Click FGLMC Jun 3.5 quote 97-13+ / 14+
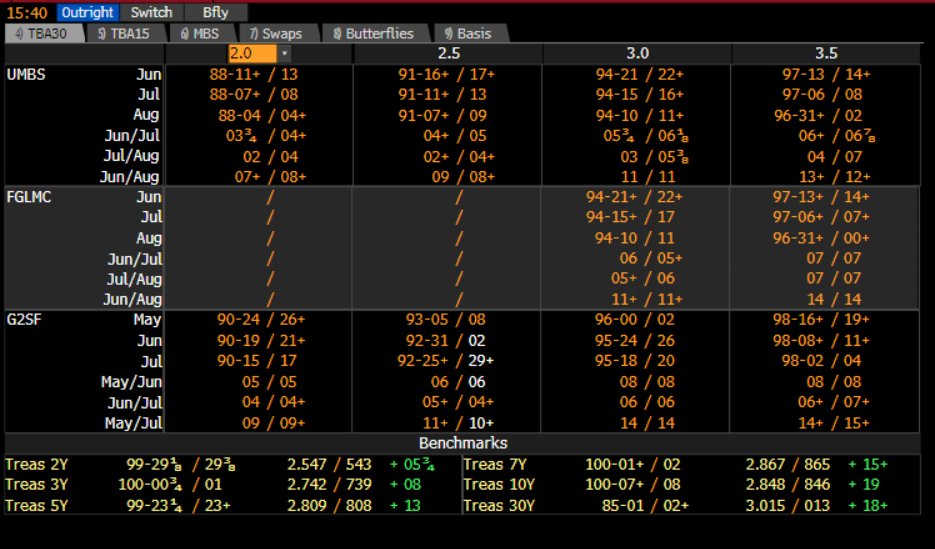This screenshot has width=935, height=549. (x=822, y=197)
